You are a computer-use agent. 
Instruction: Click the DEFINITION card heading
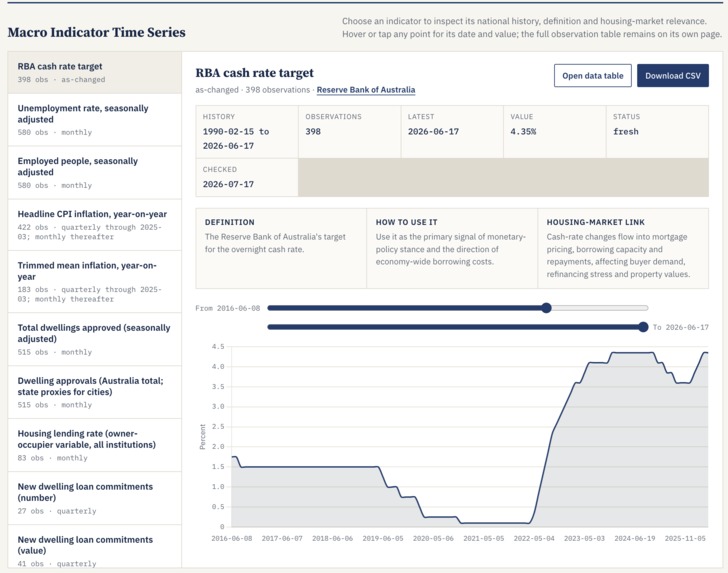(229, 222)
